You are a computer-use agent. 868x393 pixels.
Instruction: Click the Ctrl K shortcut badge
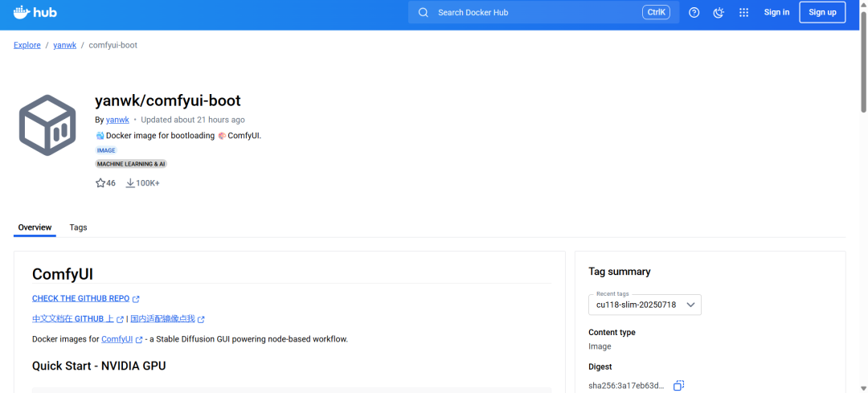tap(656, 12)
